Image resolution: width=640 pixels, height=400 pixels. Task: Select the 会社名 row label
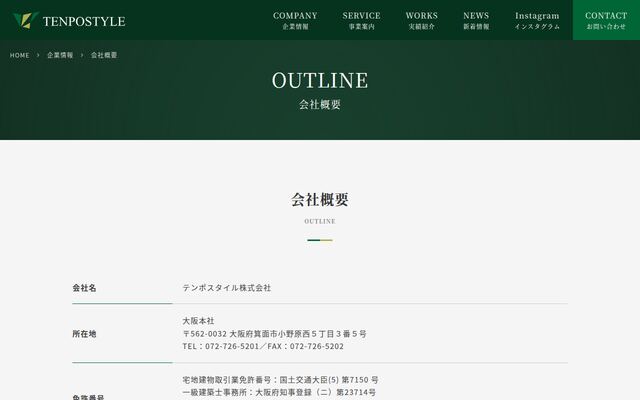(84, 288)
